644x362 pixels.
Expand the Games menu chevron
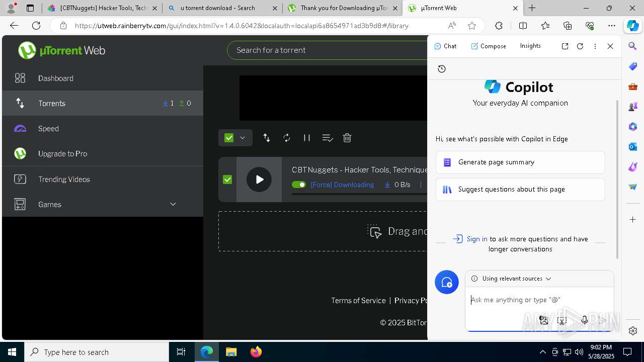[173, 204]
